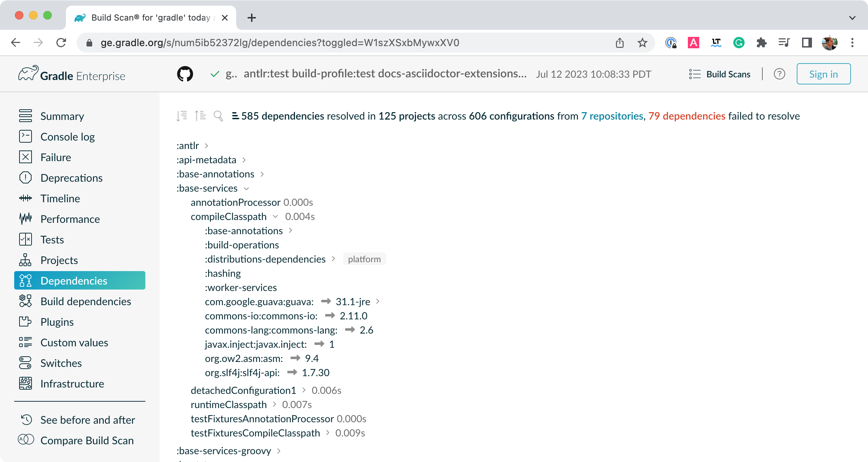Image resolution: width=868 pixels, height=462 pixels.
Task: Open the Tests section
Action: click(x=52, y=239)
